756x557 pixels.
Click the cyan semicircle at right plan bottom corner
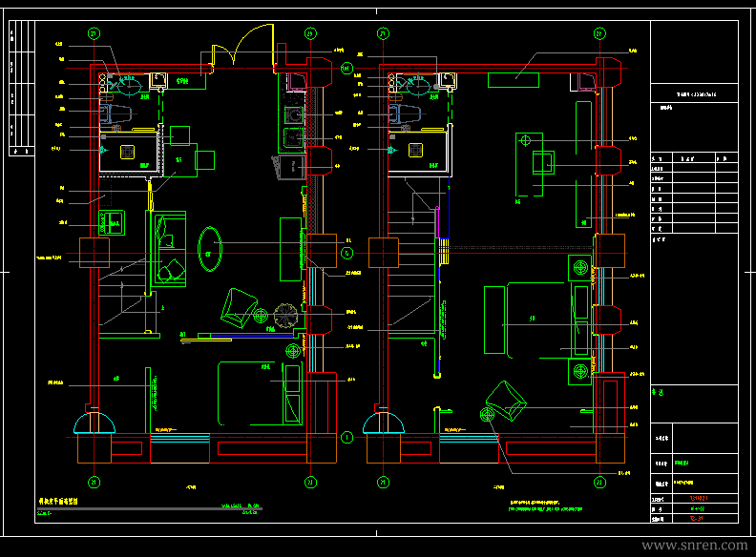[x=384, y=423]
